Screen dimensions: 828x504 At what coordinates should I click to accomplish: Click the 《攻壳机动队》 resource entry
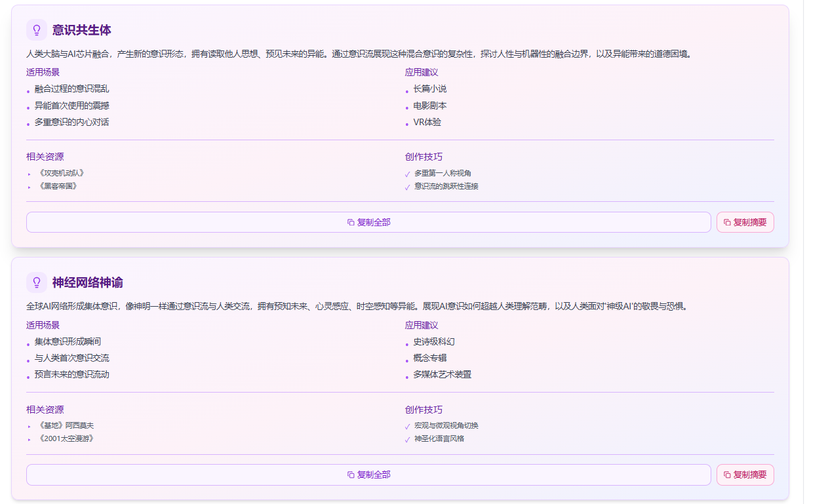coord(60,173)
